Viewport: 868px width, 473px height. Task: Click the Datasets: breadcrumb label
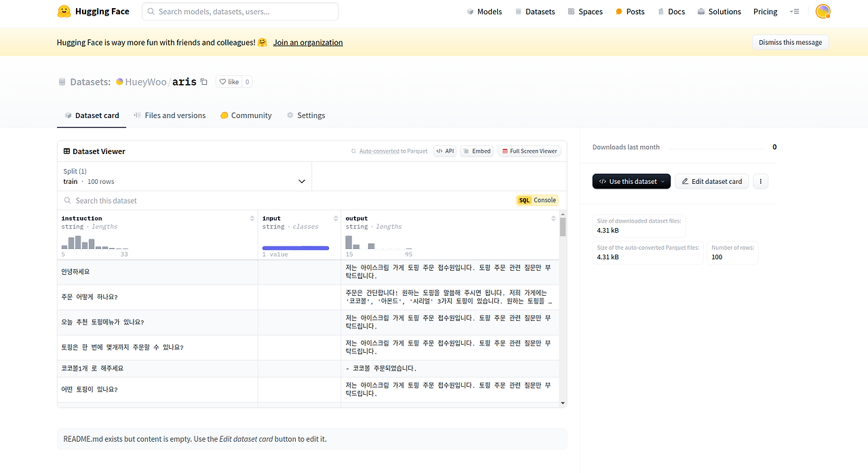[90, 82]
